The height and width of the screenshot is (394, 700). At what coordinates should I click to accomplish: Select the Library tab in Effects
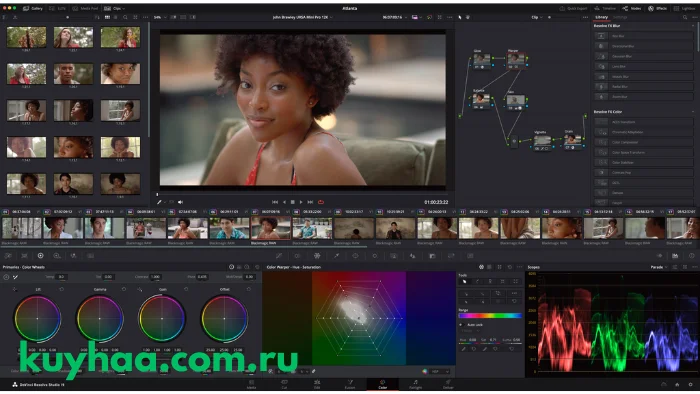point(601,17)
